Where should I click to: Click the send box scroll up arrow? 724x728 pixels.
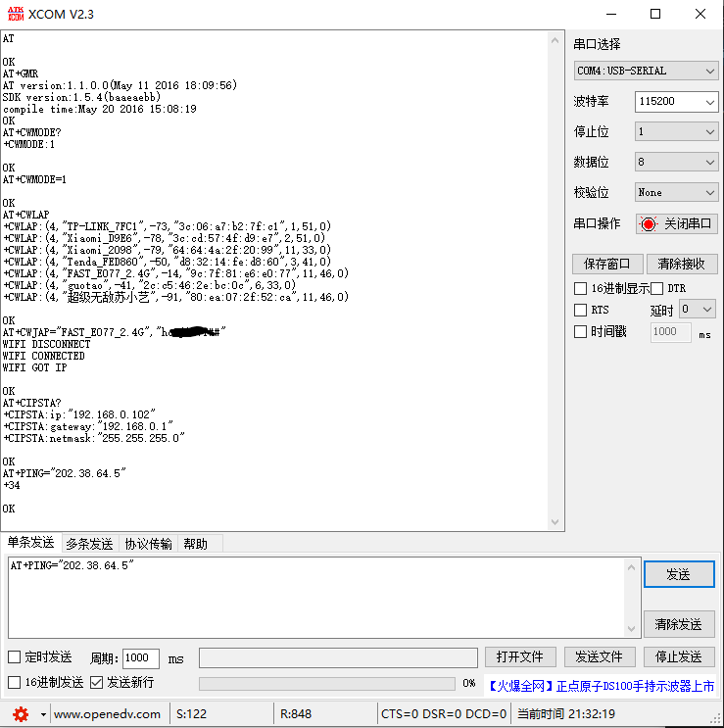631,567
